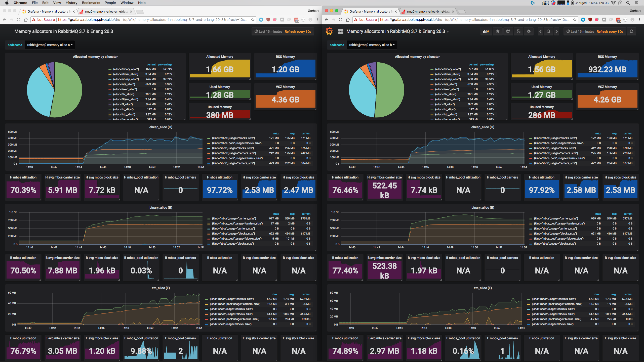Open Chrome People menu
The image size is (644, 362).
[x=110, y=3]
